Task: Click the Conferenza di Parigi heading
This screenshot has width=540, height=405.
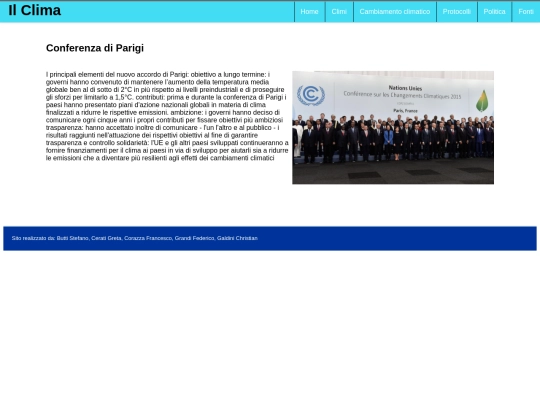Action: pos(95,48)
